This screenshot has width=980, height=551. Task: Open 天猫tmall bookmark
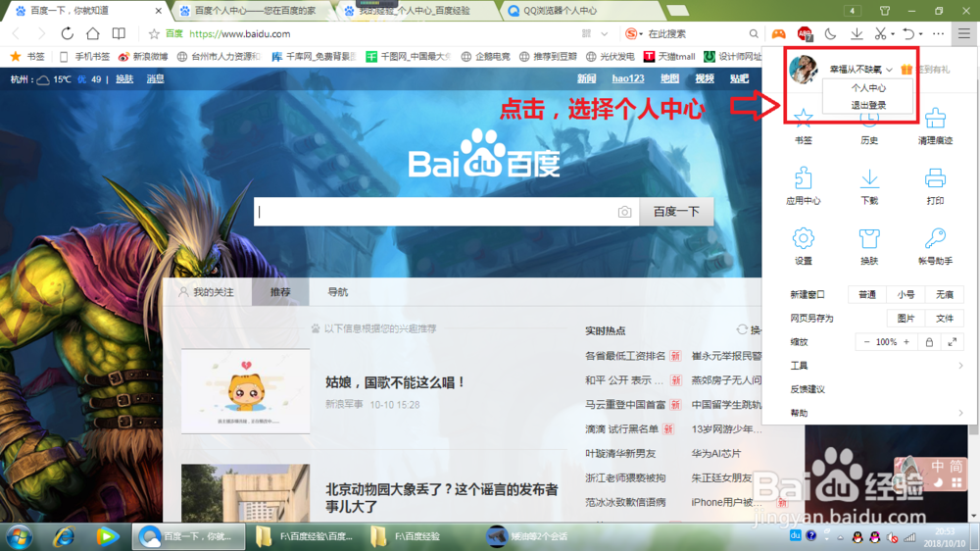click(669, 56)
